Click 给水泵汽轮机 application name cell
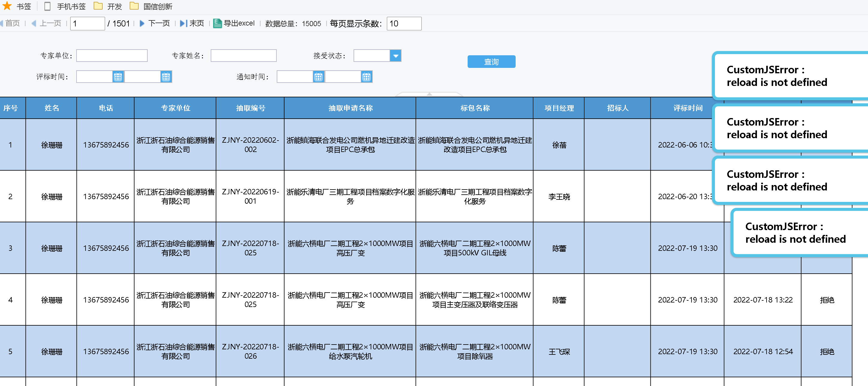This screenshot has height=386, width=868. [x=351, y=351]
